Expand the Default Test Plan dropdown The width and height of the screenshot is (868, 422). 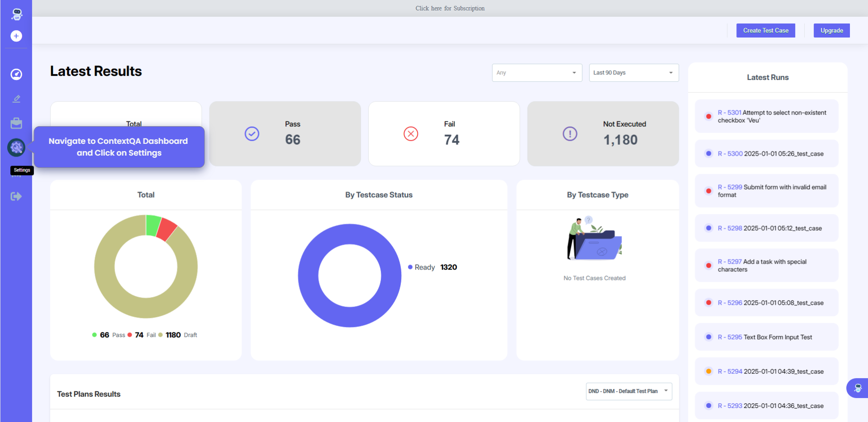(x=629, y=391)
